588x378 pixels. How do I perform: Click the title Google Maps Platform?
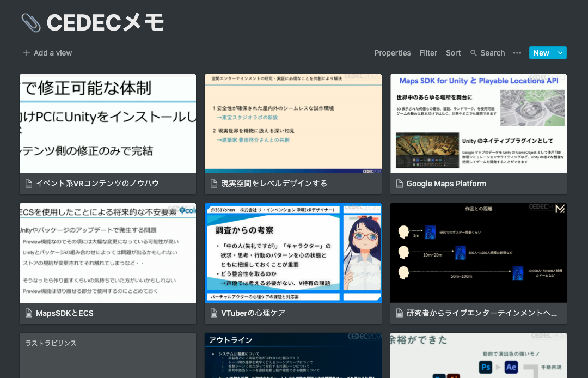click(446, 184)
